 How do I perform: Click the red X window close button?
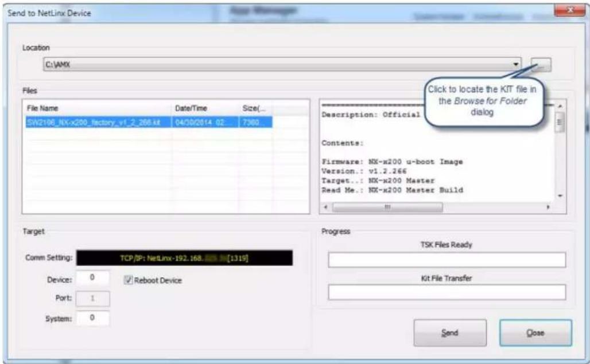(x=570, y=10)
